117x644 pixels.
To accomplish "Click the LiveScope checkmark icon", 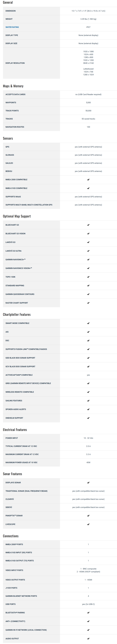I will coord(88,524).
